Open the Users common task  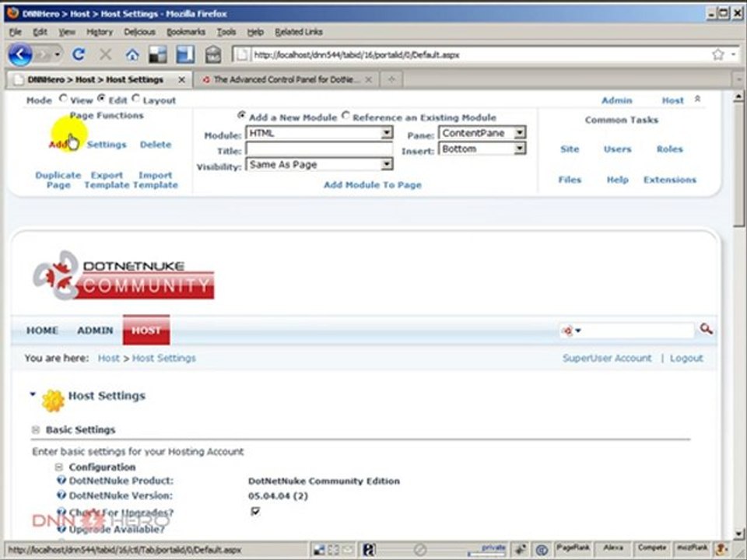click(x=617, y=149)
